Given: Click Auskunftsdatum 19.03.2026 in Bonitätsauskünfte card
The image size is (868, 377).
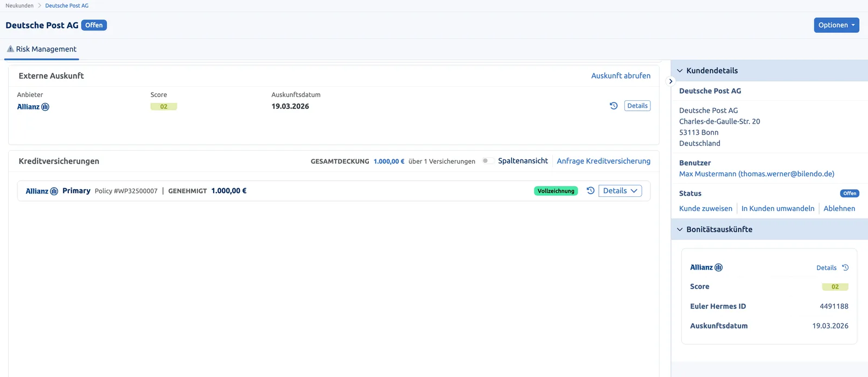Looking at the screenshot, I should (830, 326).
